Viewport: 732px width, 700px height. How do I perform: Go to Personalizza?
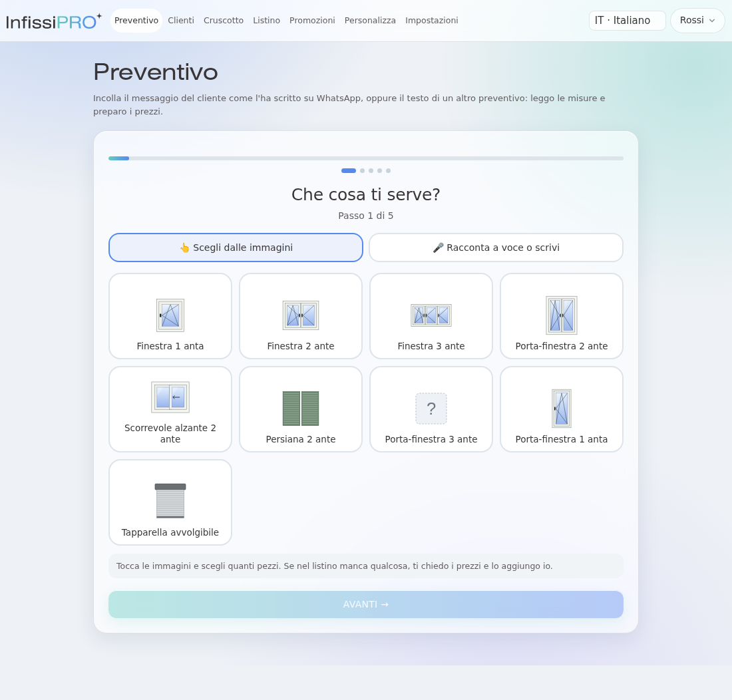tap(370, 21)
